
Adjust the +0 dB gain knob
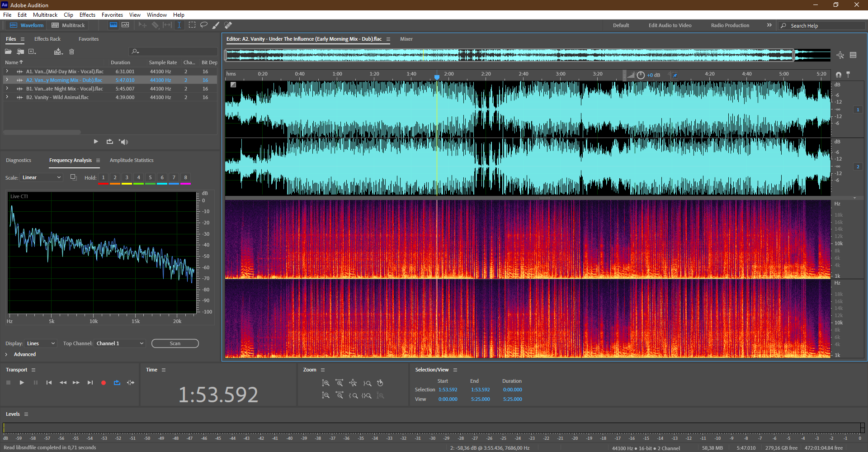point(641,75)
